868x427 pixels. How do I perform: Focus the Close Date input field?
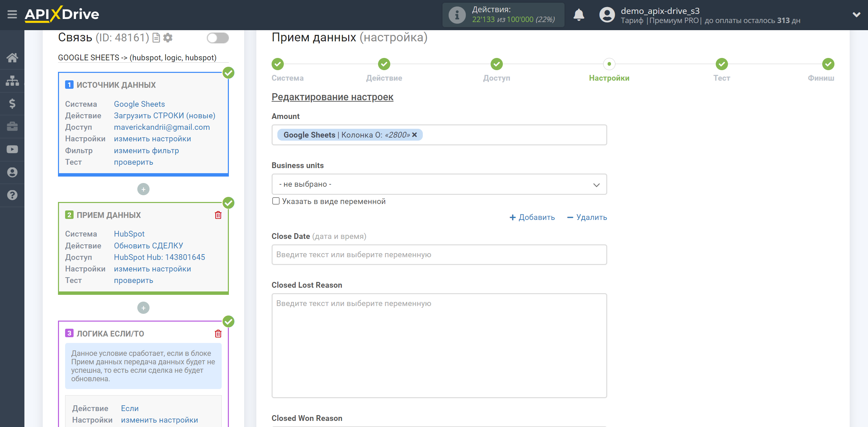tap(439, 255)
